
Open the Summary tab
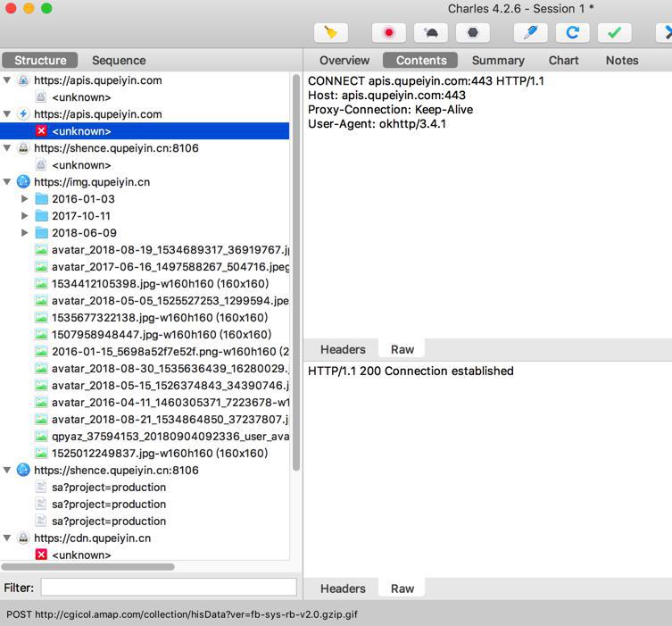498,61
